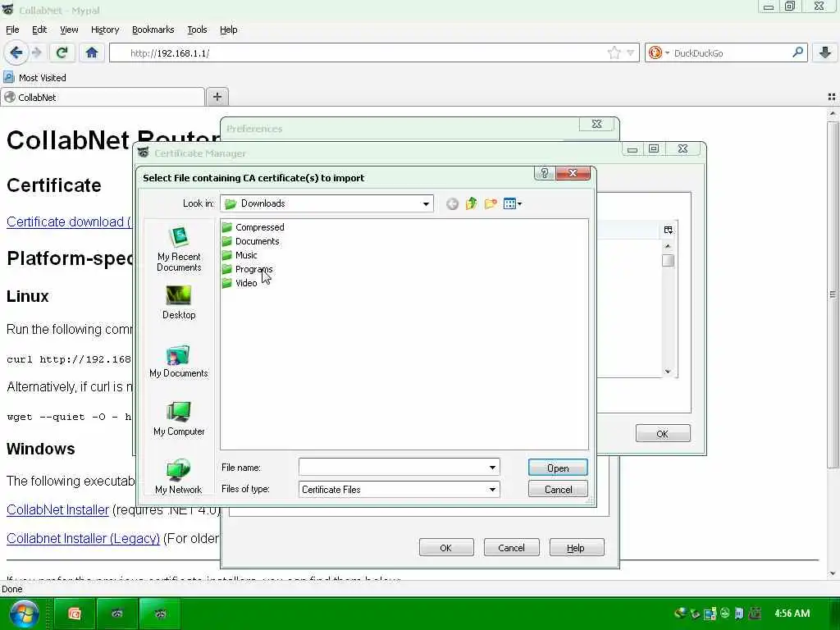Open My Documents in places bar
The width and height of the screenshot is (840, 630).
point(179,361)
